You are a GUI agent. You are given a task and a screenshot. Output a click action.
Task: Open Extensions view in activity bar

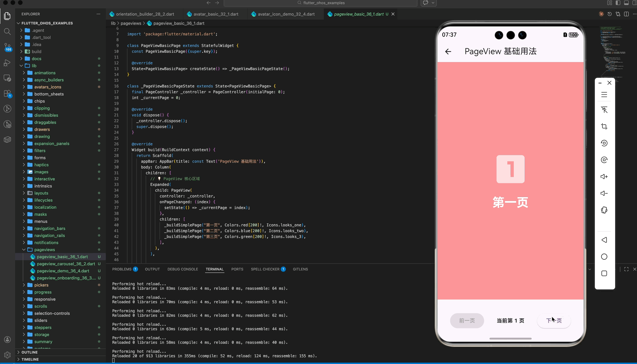(x=7, y=93)
